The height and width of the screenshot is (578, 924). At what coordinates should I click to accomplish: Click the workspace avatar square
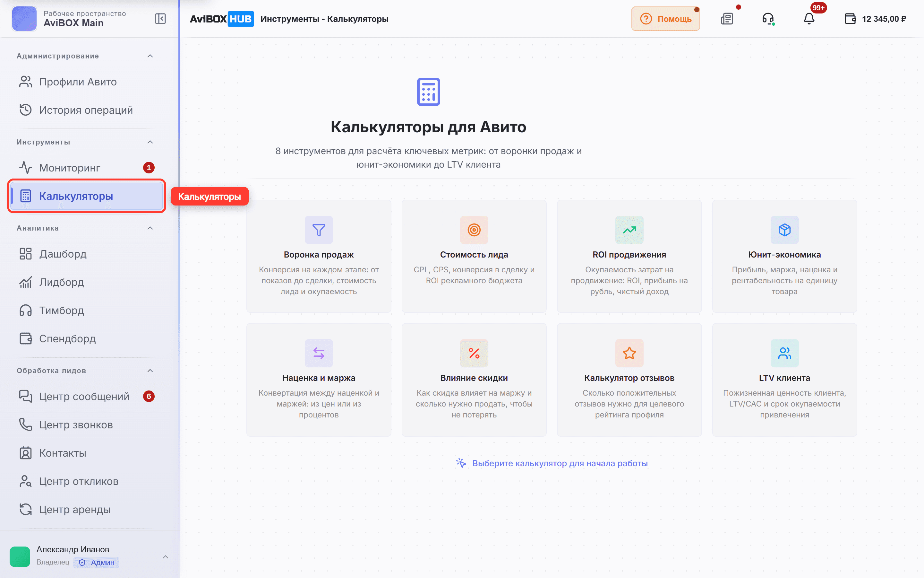[24, 18]
